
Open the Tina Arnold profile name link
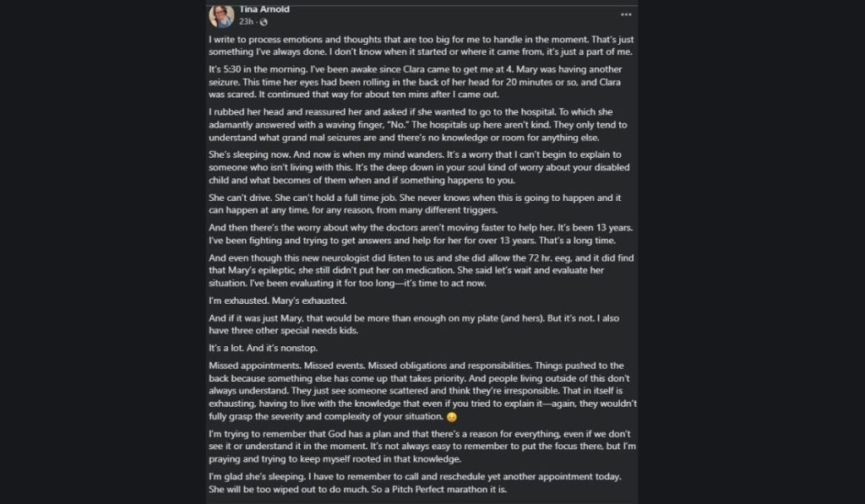coord(264,8)
